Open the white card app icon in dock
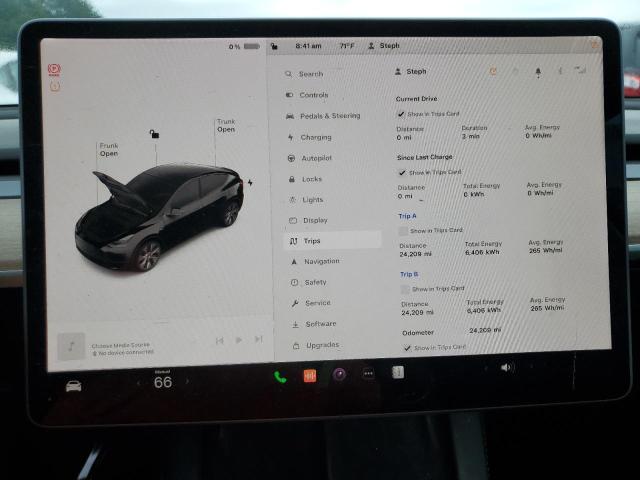 point(398,372)
